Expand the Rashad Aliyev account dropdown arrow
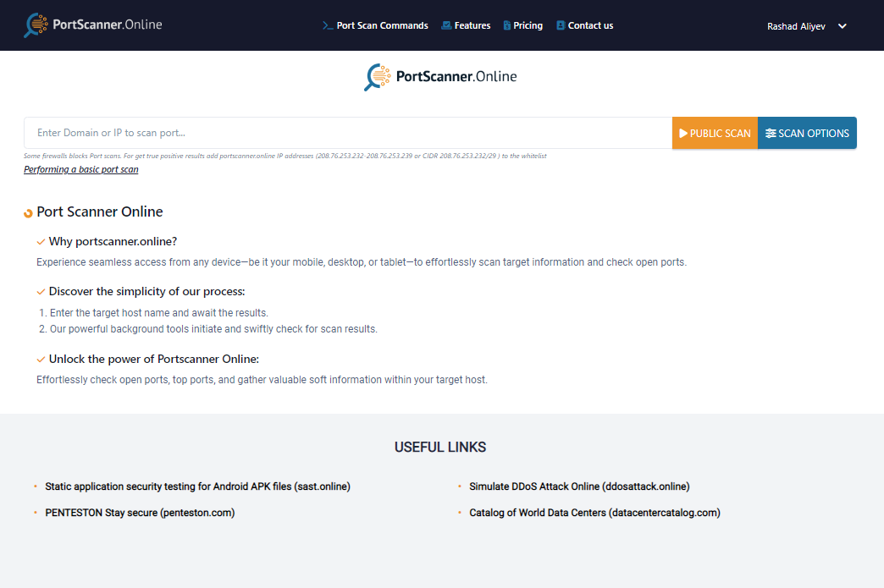 (x=843, y=26)
